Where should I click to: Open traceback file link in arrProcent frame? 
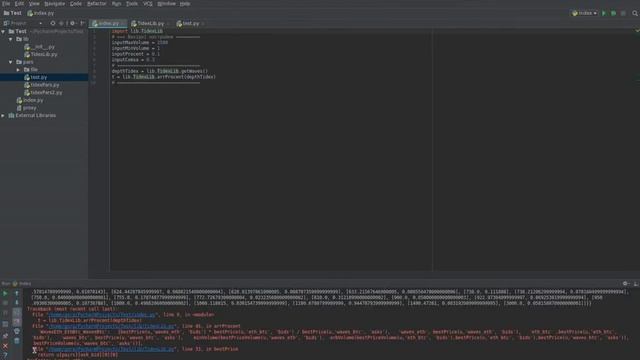(x=111, y=326)
